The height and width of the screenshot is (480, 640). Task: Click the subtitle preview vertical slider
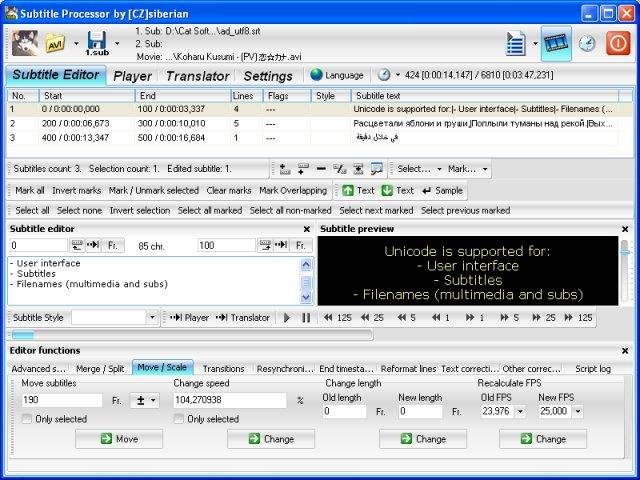click(624, 250)
